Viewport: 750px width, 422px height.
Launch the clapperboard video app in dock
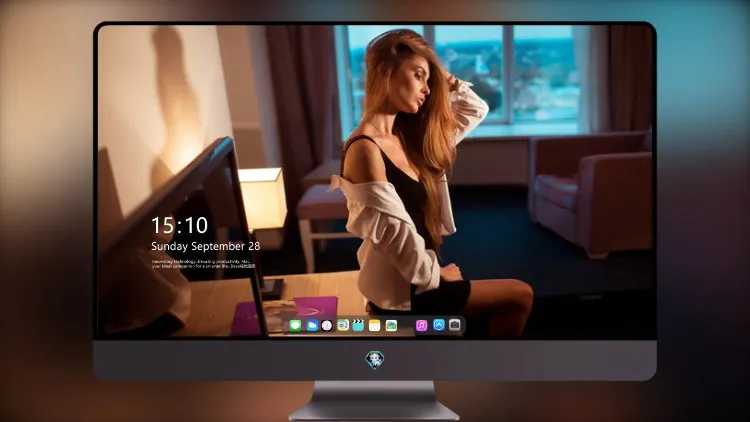[x=358, y=326]
